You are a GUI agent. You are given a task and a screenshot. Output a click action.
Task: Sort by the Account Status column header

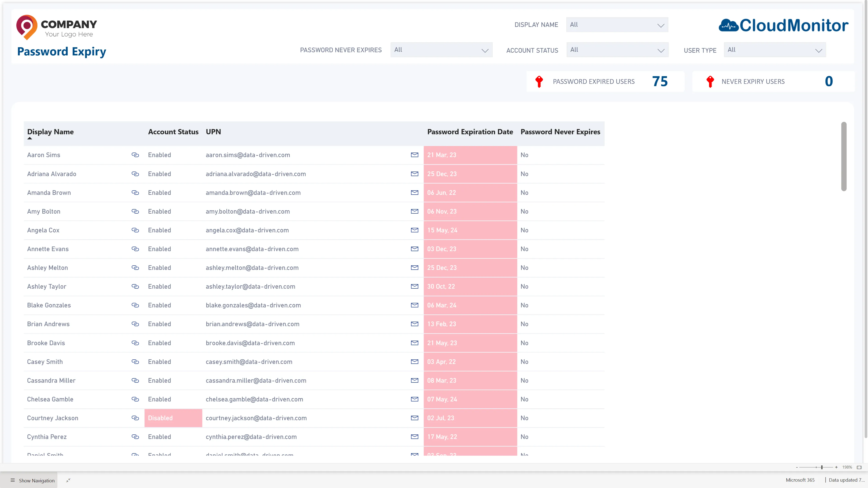173,132
